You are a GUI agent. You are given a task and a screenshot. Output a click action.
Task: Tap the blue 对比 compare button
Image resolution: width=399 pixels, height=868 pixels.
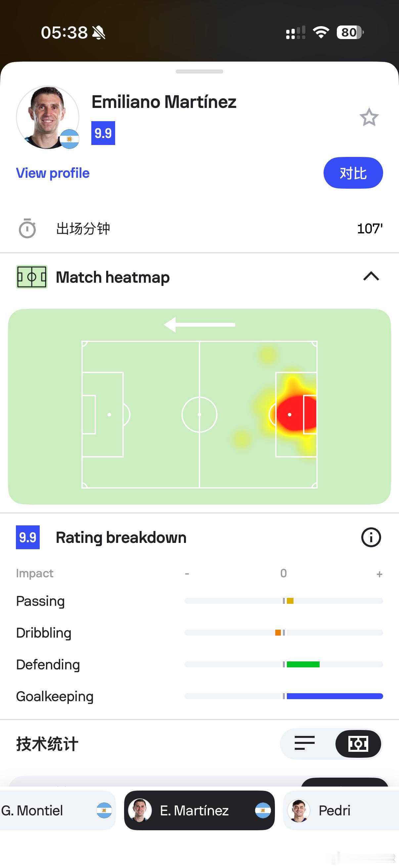pyautogui.click(x=353, y=173)
